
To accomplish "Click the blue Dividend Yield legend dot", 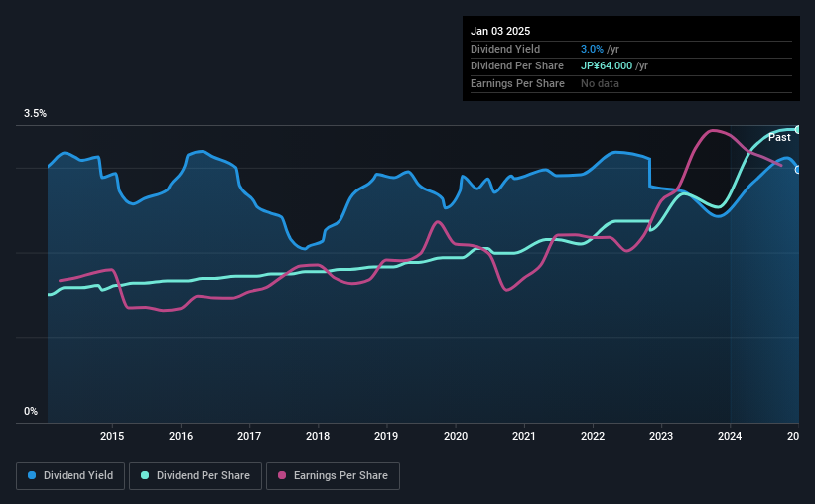I will click(x=32, y=475).
